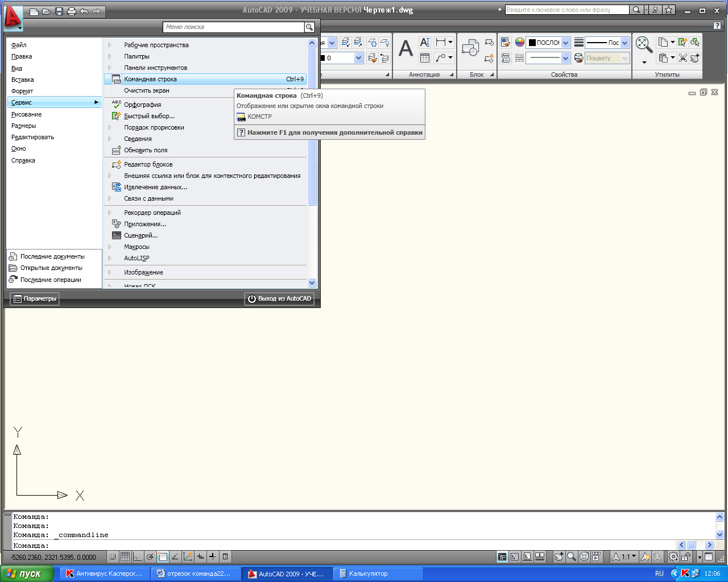
Task: Click the black ПОСЛОЮ color swatch
Action: click(532, 43)
